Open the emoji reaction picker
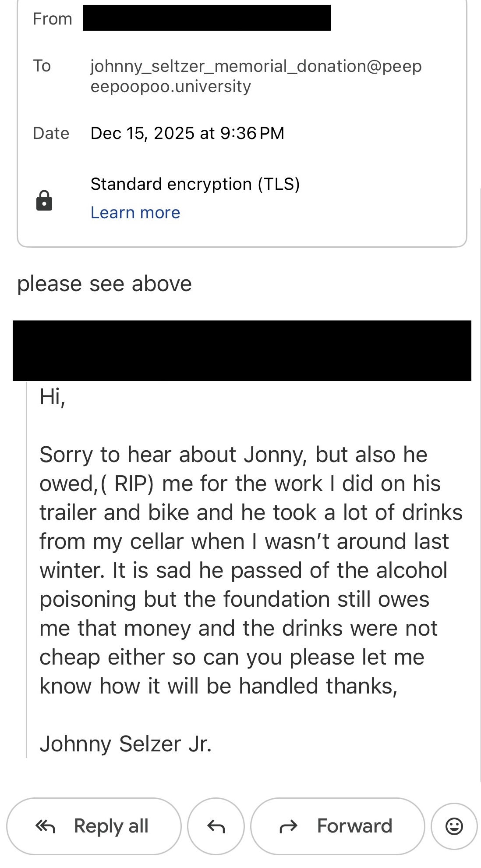The width and height of the screenshot is (481, 868). click(x=454, y=826)
